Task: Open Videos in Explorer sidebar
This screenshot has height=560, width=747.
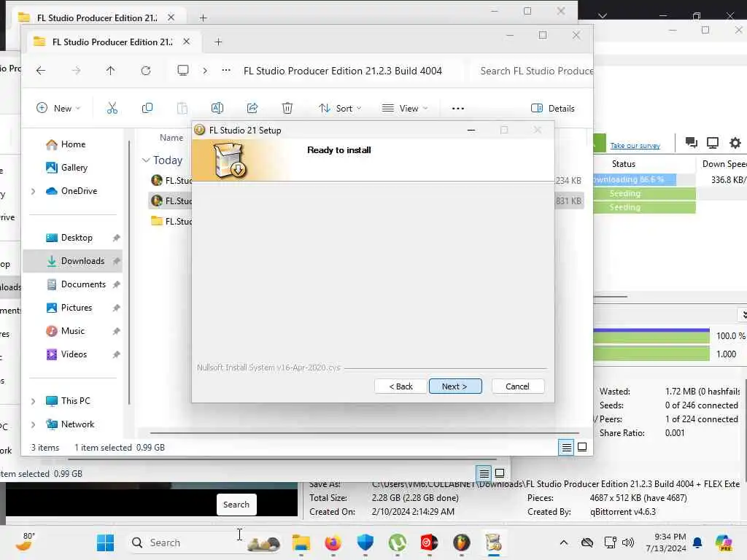Action: coord(74,354)
